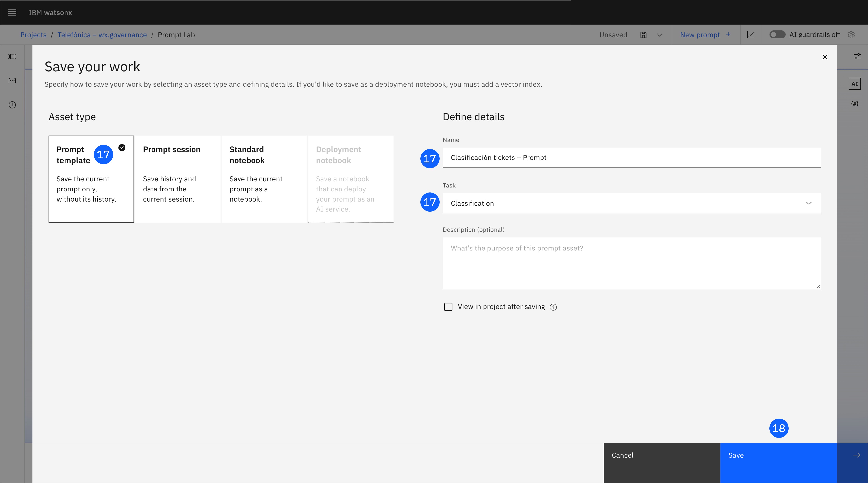
Task: Open model parameters sliders icon
Action: click(857, 56)
